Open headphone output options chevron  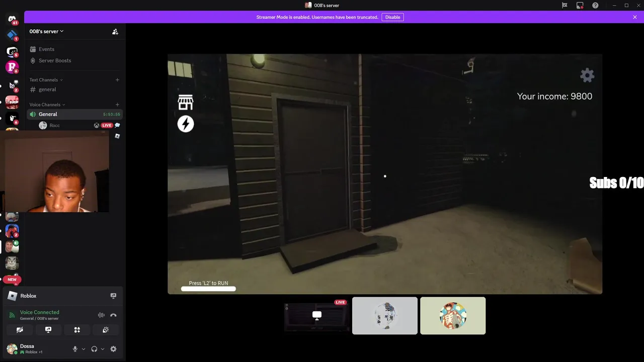tap(103, 349)
